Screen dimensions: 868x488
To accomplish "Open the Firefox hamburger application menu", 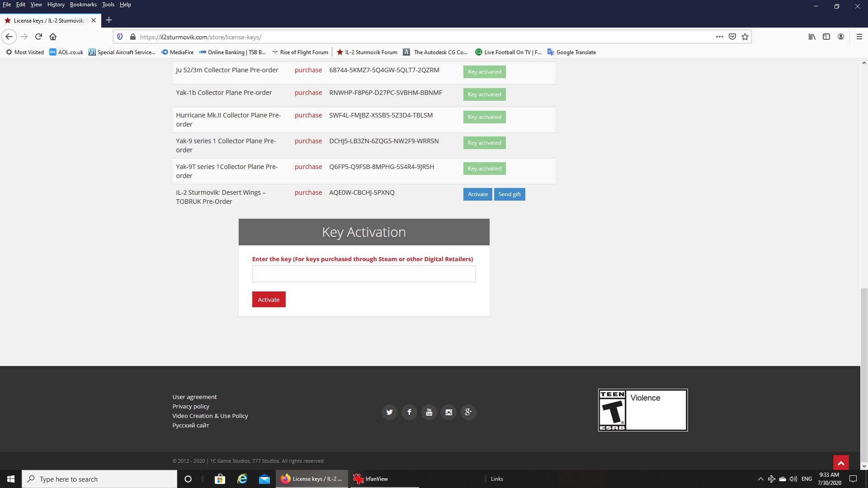I will pos(859,37).
